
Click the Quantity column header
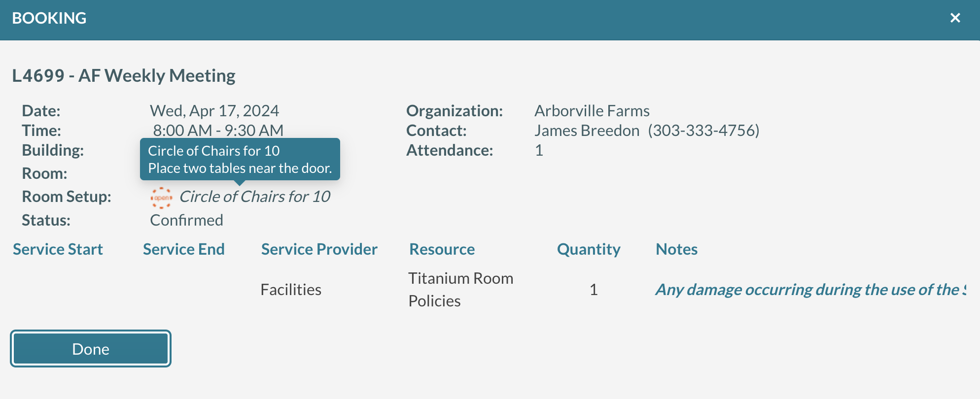pos(589,249)
